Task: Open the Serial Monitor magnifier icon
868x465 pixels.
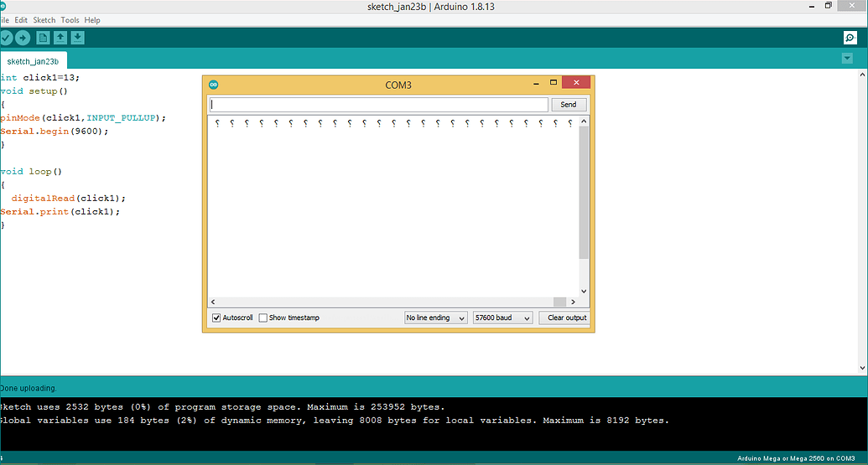Action: (850, 38)
